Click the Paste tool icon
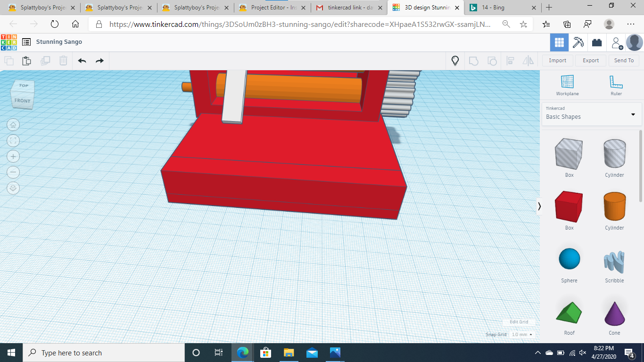This screenshot has height=362, width=644. 27,60
